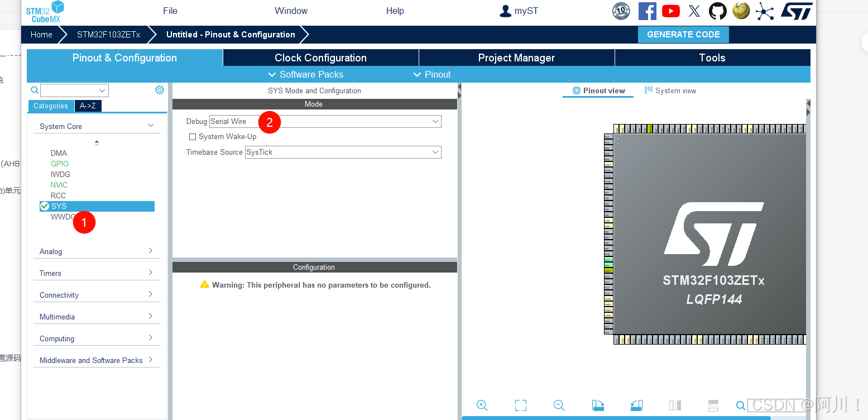Open the Software Packs dropdown menu
This screenshot has height=420, width=868.
click(x=305, y=74)
